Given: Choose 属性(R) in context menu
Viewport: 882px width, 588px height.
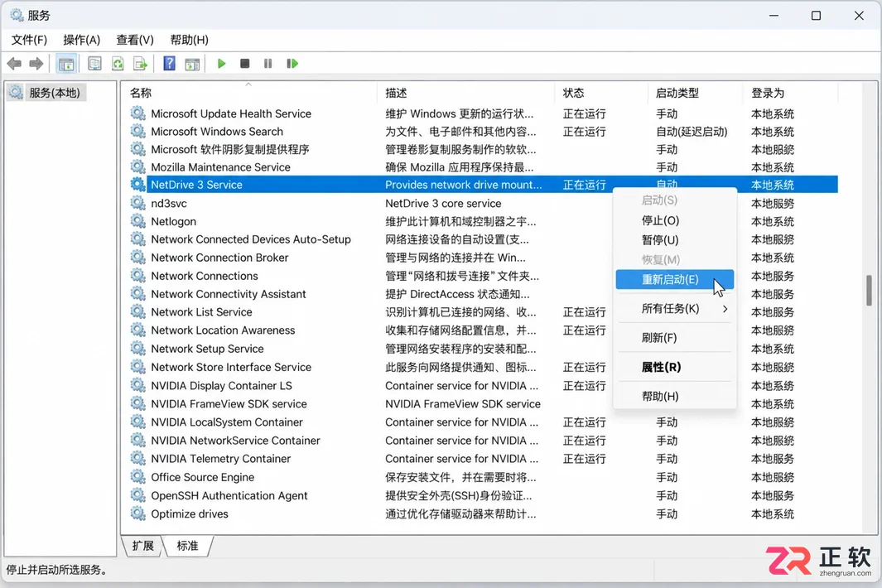Looking at the screenshot, I should [x=674, y=367].
